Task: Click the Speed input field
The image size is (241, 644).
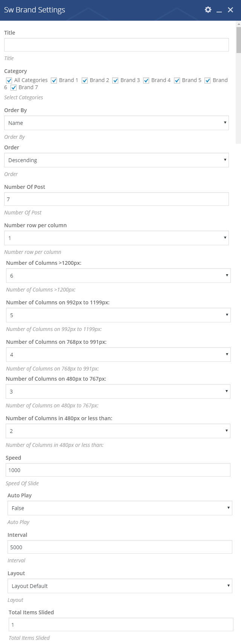Action: click(118, 470)
